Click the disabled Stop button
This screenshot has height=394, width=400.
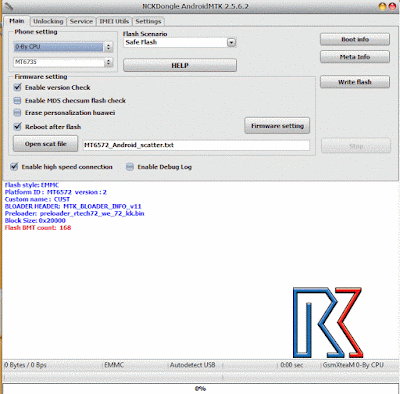[356, 146]
